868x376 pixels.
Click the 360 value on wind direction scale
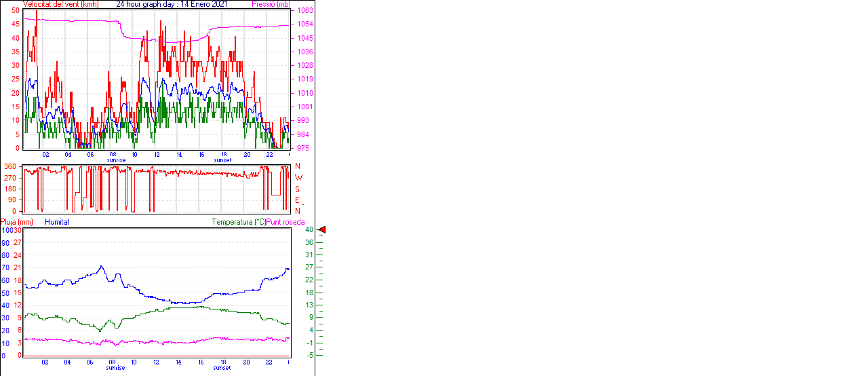click(x=9, y=166)
